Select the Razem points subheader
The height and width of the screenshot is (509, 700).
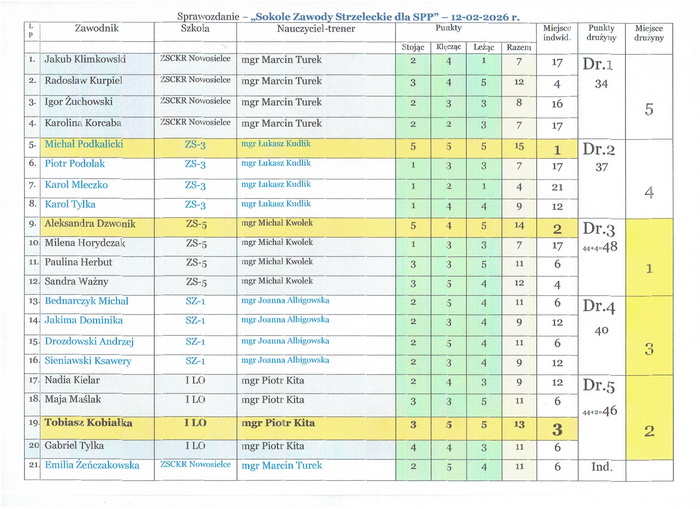(x=519, y=47)
